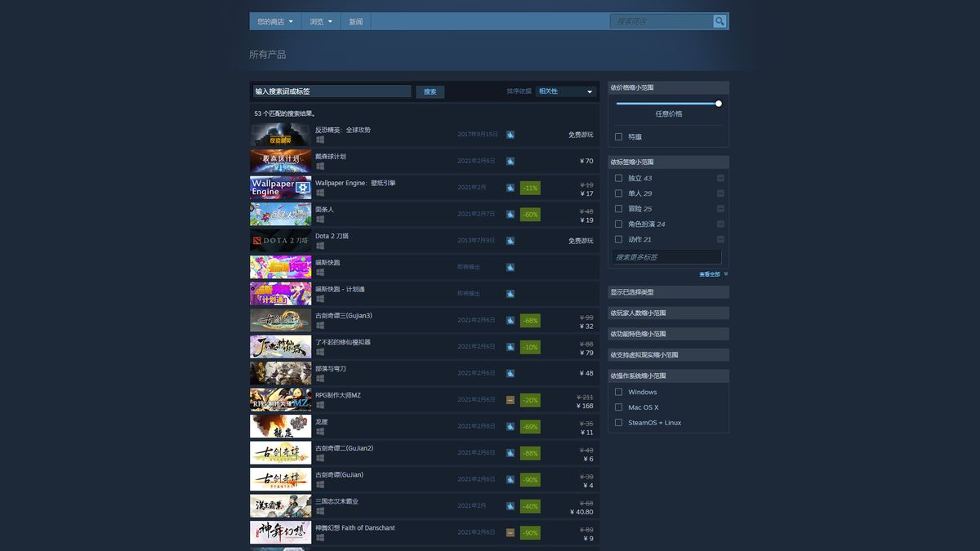Viewport: 980px width, 551px height.
Task: Open the 您的商店 dropdown menu
Action: click(274, 21)
